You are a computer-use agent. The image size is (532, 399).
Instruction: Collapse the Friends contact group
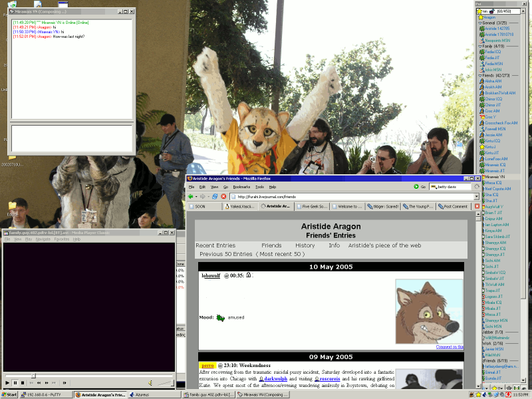point(481,76)
